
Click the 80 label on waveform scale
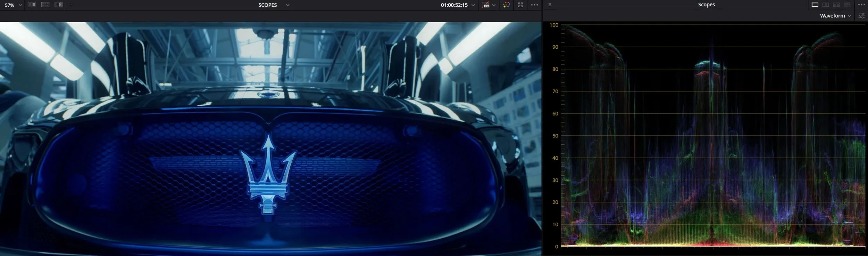click(555, 69)
